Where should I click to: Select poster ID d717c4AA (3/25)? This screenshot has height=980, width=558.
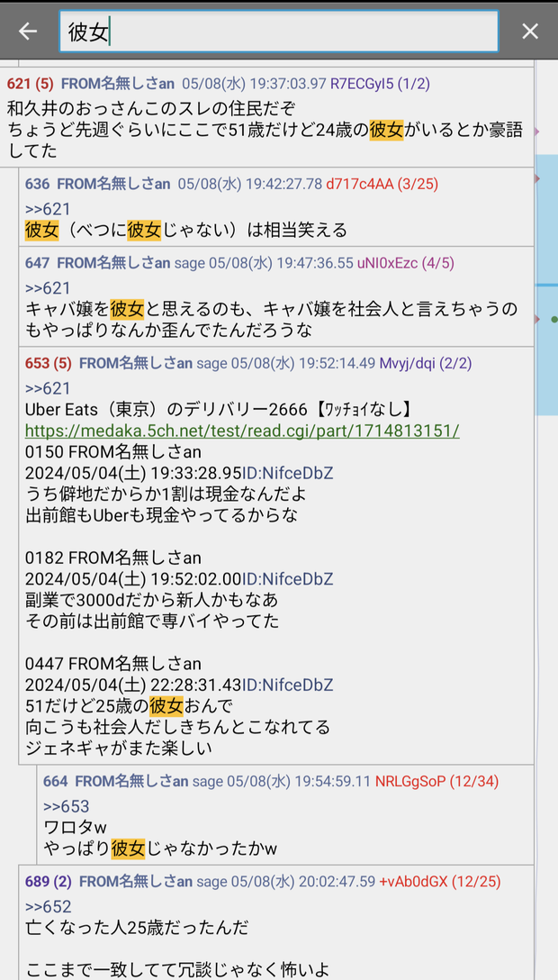coord(382,184)
